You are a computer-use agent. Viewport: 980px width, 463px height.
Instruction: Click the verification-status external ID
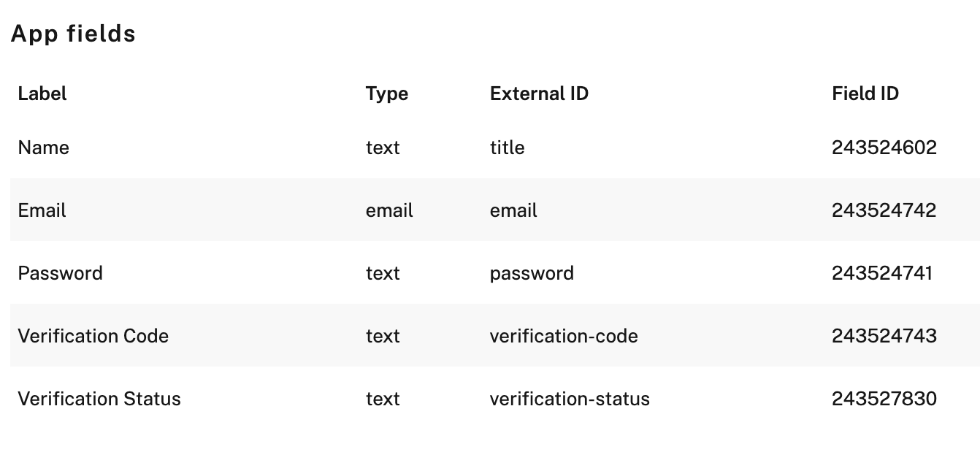pos(570,399)
